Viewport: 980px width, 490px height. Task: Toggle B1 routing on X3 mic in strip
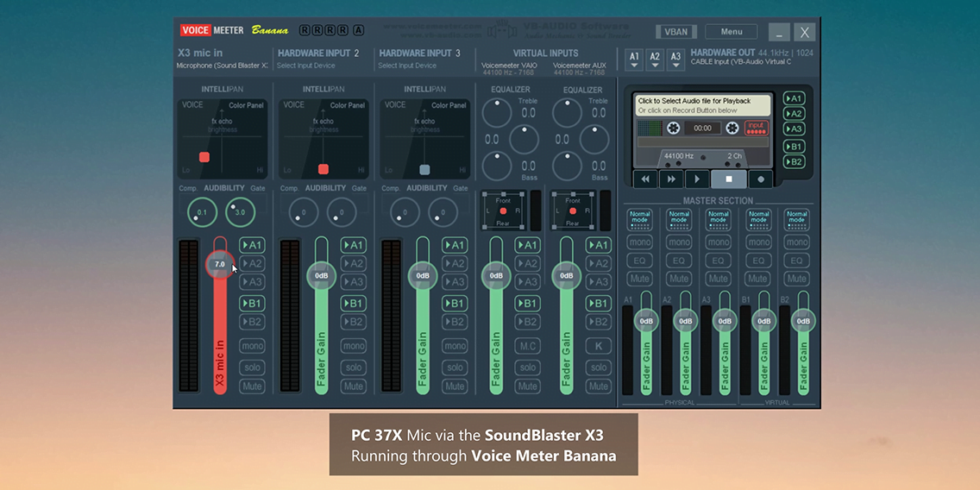coord(252,304)
